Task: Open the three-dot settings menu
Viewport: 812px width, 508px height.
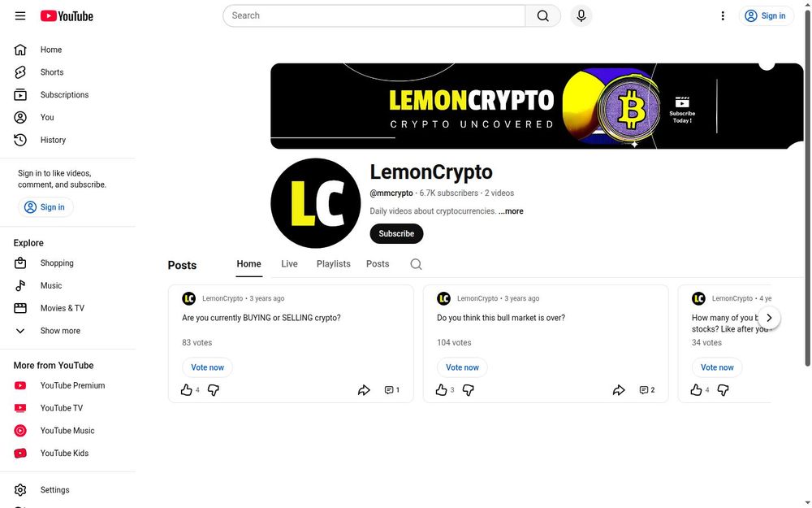Action: [723, 16]
